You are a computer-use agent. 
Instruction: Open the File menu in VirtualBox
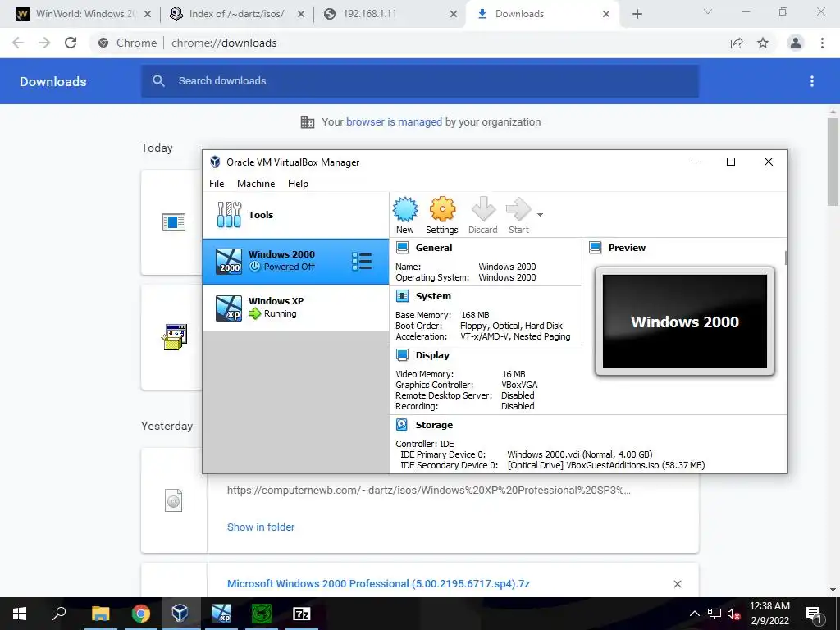coord(217,183)
